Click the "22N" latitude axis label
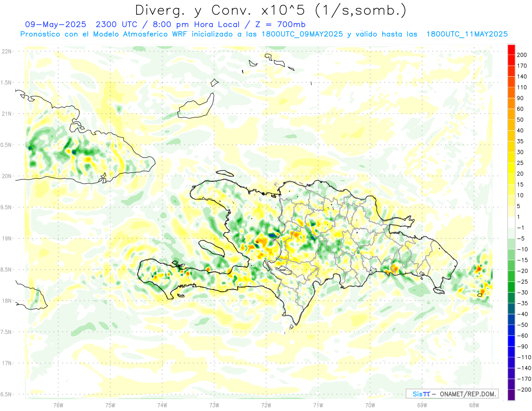Viewport: 532px width, 411px height. pyautogui.click(x=6, y=51)
